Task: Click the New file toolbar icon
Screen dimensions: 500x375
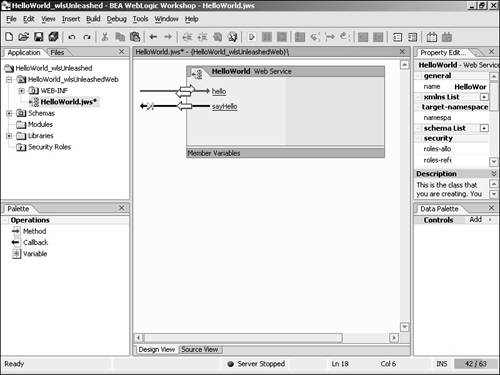Action: pyautogui.click(x=9, y=37)
